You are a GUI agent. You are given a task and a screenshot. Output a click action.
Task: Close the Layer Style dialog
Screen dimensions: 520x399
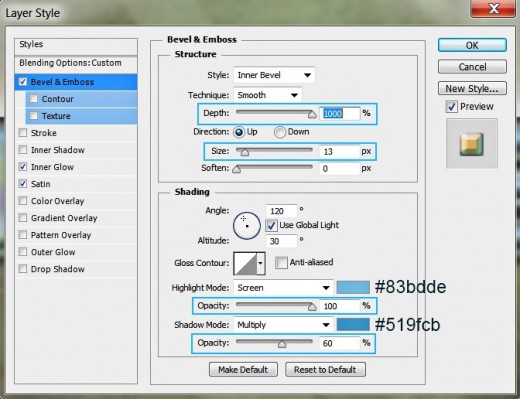[493, 9]
